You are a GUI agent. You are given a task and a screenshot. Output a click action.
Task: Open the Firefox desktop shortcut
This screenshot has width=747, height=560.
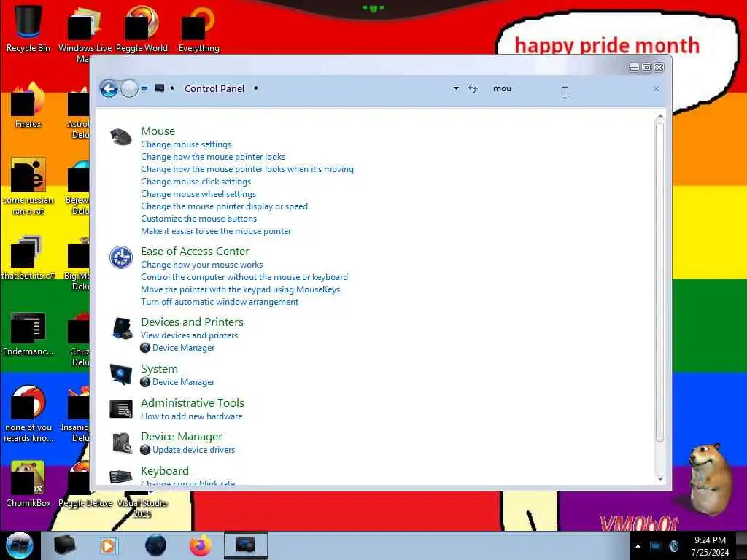click(28, 105)
